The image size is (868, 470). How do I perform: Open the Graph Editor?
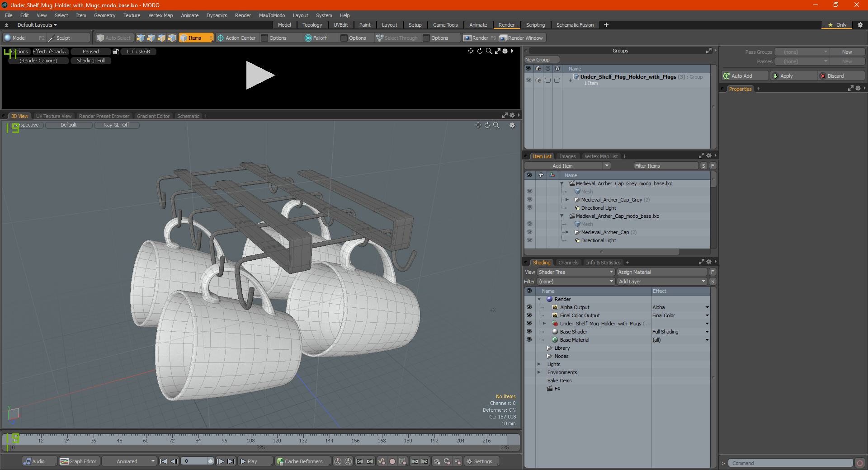click(x=78, y=461)
